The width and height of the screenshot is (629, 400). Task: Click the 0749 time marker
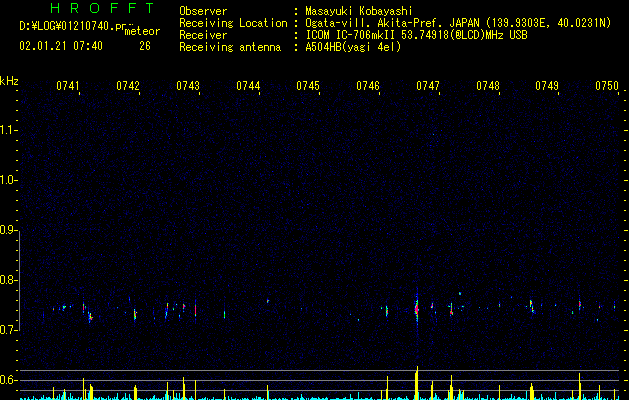(547, 86)
